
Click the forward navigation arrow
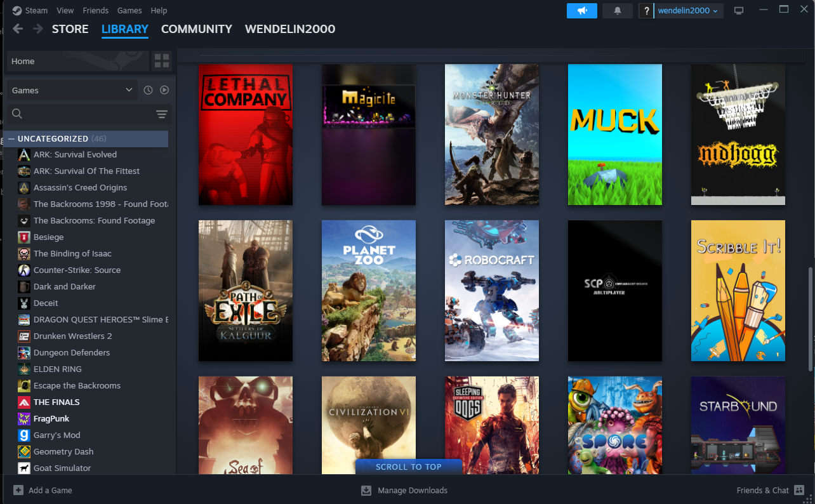(x=38, y=29)
